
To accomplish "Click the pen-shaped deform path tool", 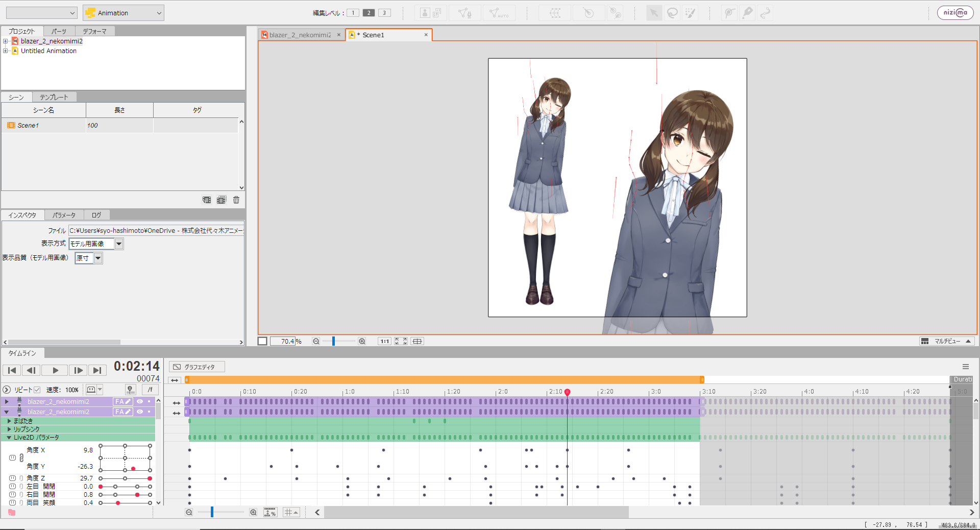I will [x=748, y=13].
